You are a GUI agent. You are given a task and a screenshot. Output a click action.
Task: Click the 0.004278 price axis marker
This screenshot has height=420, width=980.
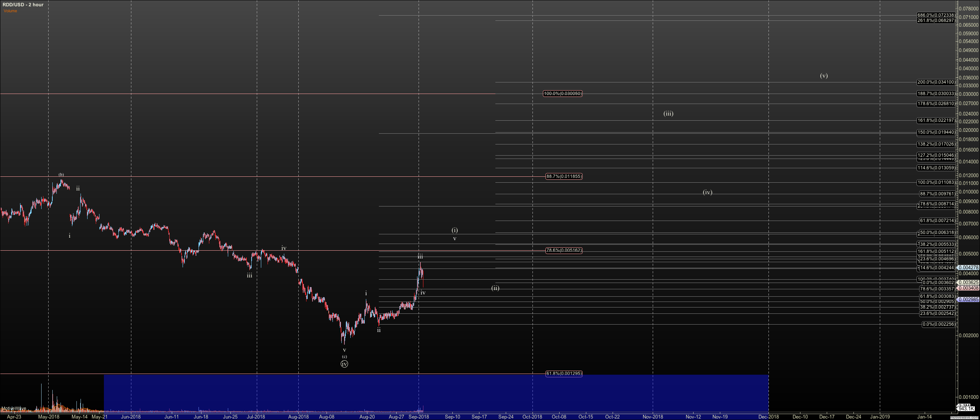[x=968, y=268]
